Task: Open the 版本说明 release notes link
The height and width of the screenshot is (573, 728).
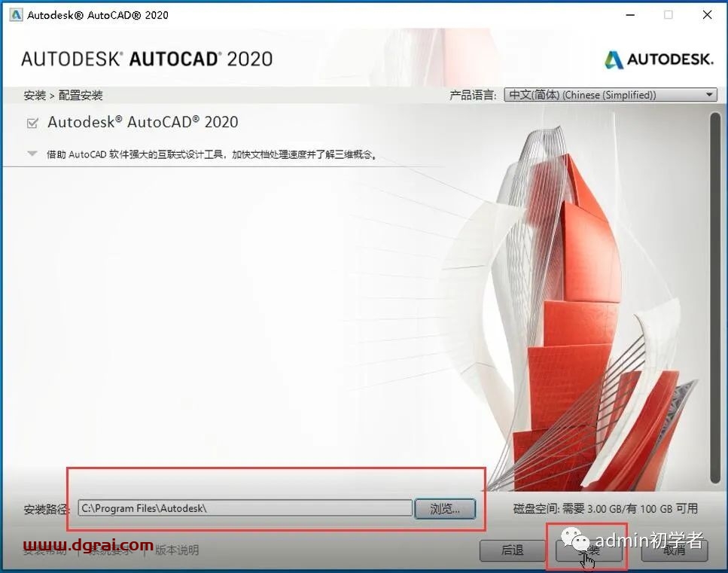Action: (x=177, y=550)
